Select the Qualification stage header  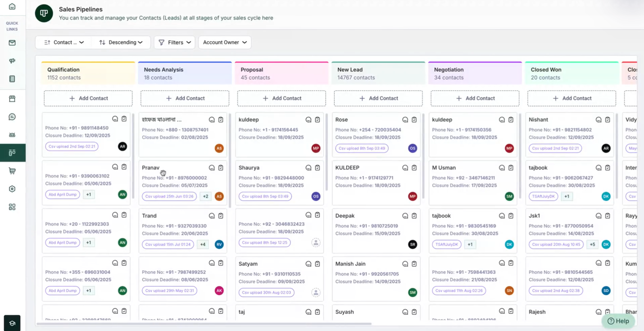tap(88, 73)
